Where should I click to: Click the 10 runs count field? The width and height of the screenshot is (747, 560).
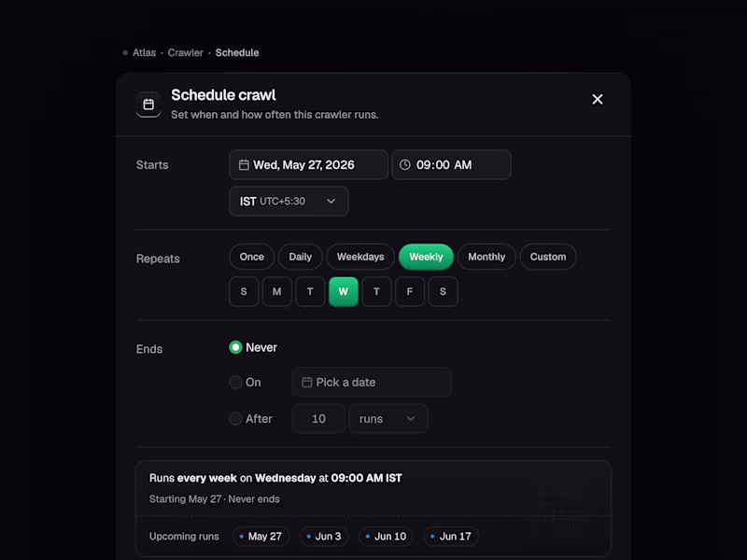click(318, 418)
